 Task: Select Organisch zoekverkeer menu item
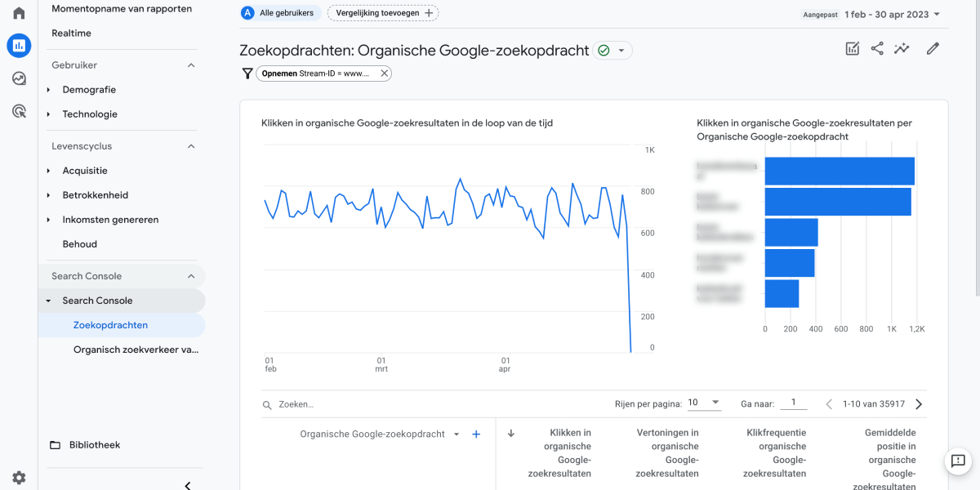tap(136, 350)
